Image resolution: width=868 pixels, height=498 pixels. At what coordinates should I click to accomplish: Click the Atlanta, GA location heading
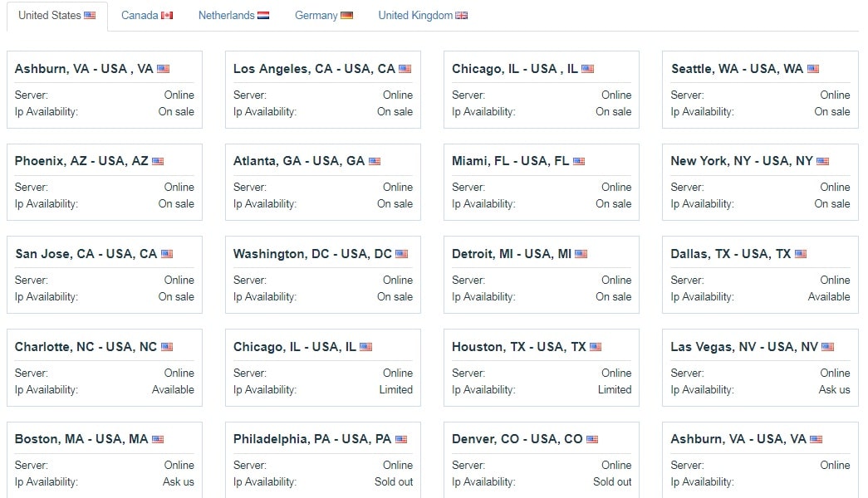point(298,161)
